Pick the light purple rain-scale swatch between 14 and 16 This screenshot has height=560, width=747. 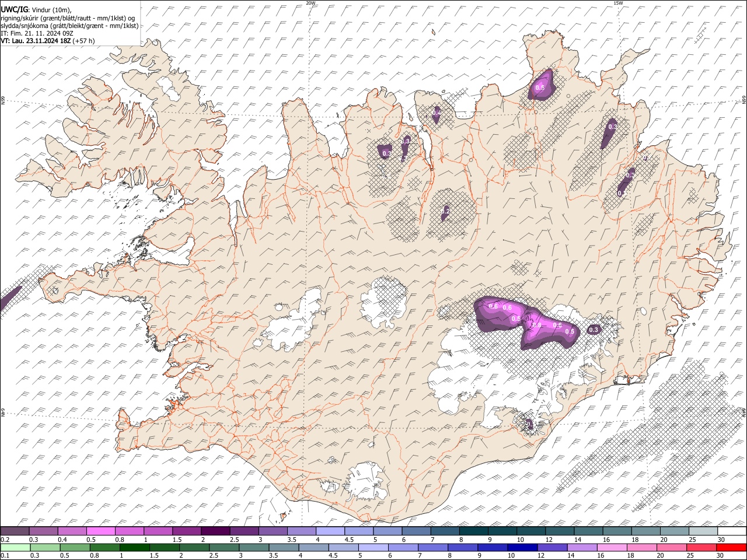point(582,547)
